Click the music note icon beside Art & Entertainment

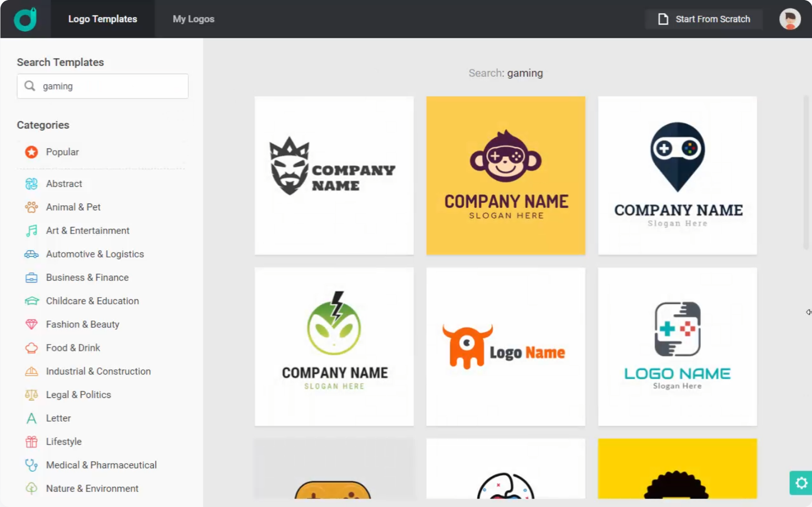coord(31,230)
